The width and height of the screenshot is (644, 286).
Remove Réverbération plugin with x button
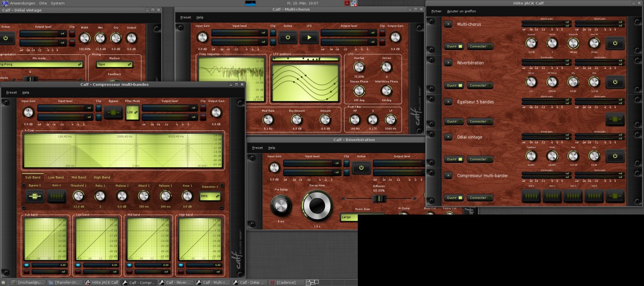449,63
